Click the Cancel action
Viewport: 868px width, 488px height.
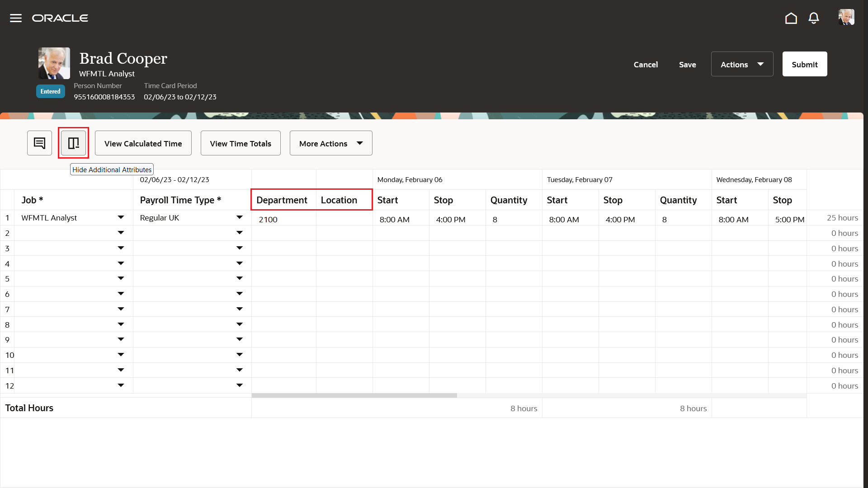646,64
